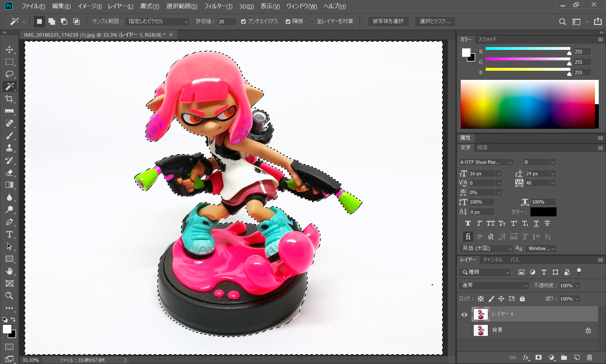Delete layer with trash icon

pos(590,357)
